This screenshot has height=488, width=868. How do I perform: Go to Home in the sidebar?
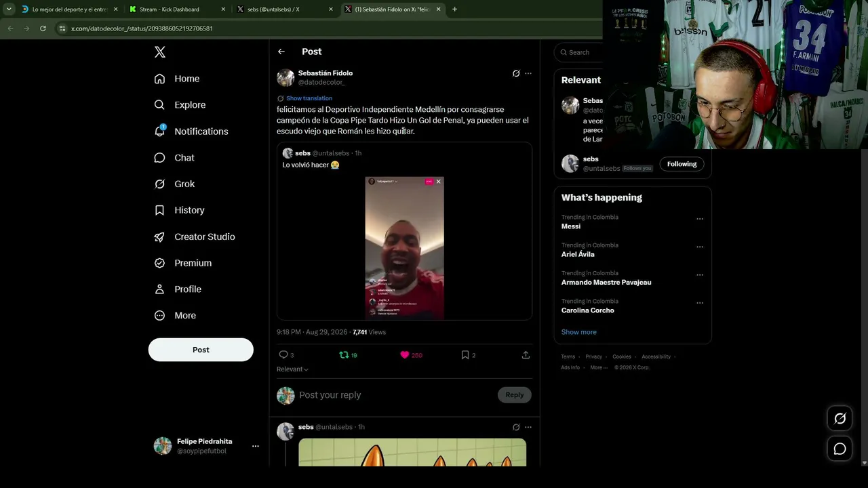[x=177, y=79]
